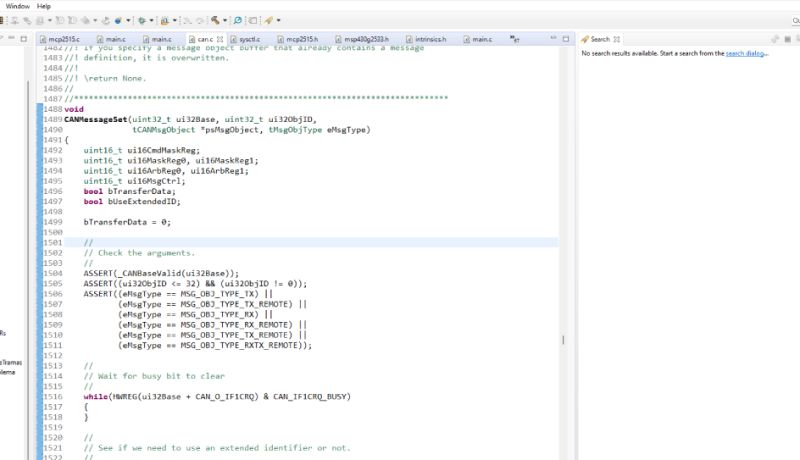This screenshot has height=460, width=800.
Task: Close the Search view
Action: click(617, 39)
